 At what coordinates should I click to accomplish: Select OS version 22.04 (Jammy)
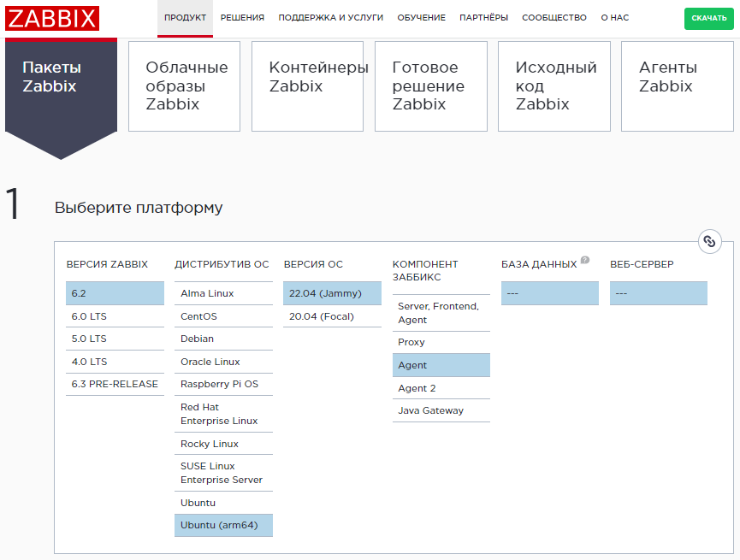[332, 293]
